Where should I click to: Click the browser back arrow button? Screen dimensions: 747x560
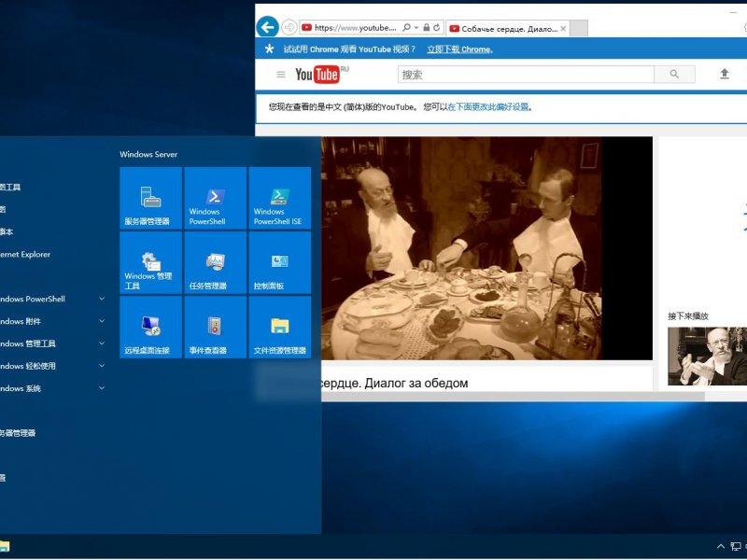pos(267,27)
